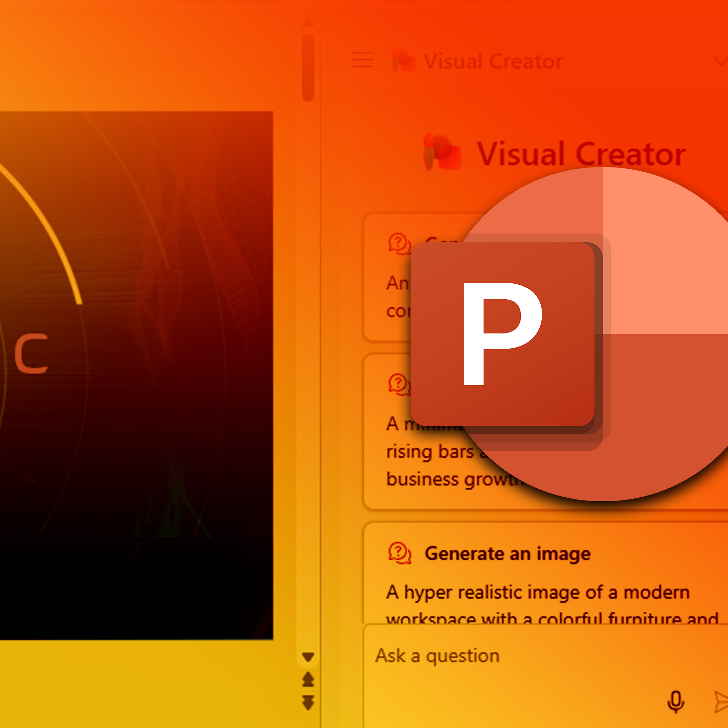728x728 pixels.
Task: Focus the Ask a question input field
Action: point(546,676)
